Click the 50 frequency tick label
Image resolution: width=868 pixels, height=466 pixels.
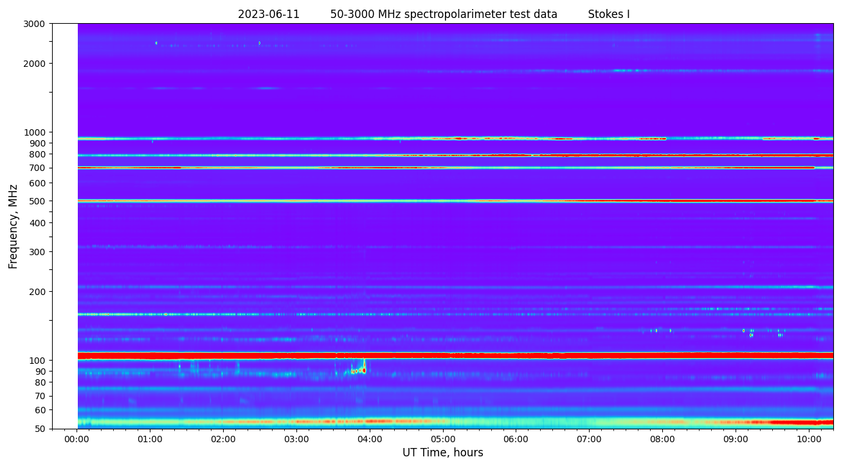[39, 429]
